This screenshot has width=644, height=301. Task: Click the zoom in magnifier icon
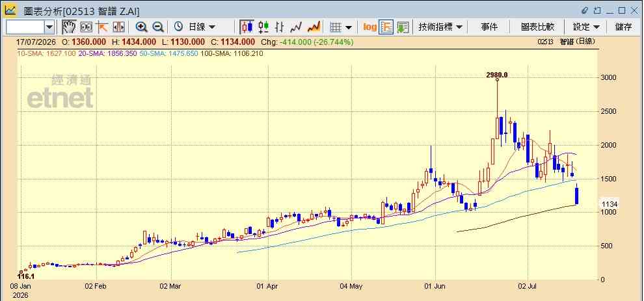click(142, 27)
